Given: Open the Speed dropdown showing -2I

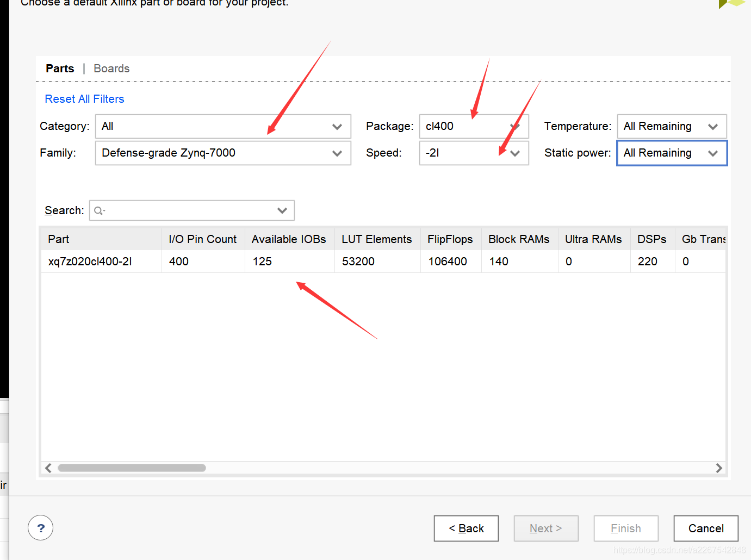Looking at the screenshot, I should pyautogui.click(x=474, y=153).
